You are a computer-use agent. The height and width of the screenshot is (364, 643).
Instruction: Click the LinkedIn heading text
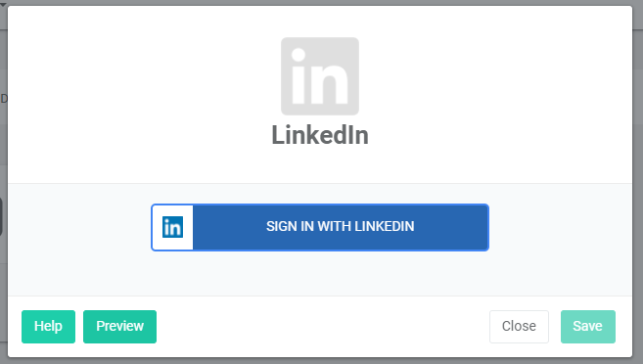(x=320, y=135)
